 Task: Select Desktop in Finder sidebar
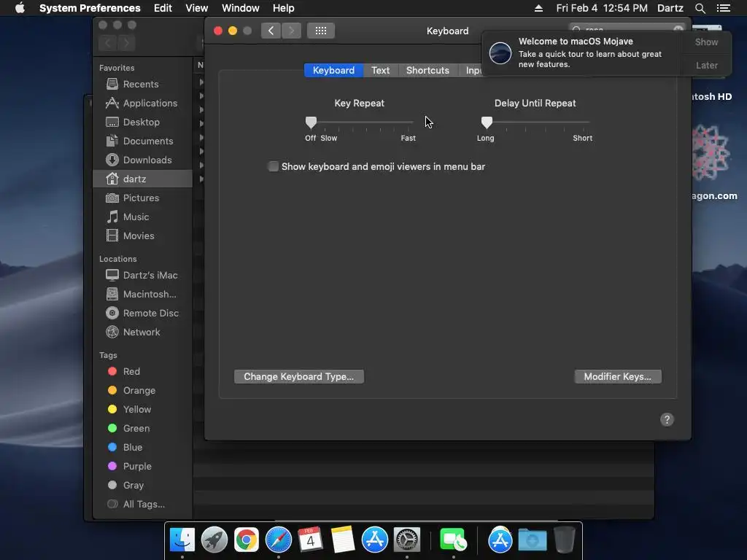[141, 122]
